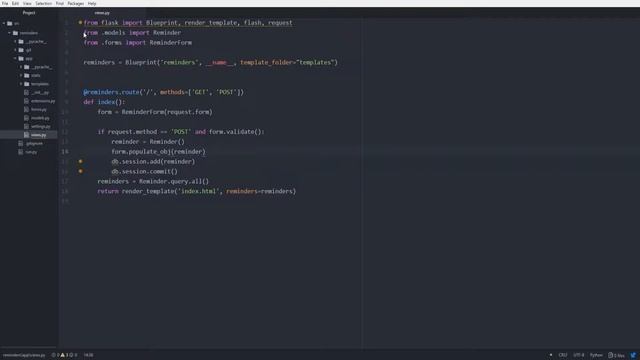Image resolution: width=640 pixels, height=360 pixels.
Task: Open the File menu
Action: tap(5, 3)
